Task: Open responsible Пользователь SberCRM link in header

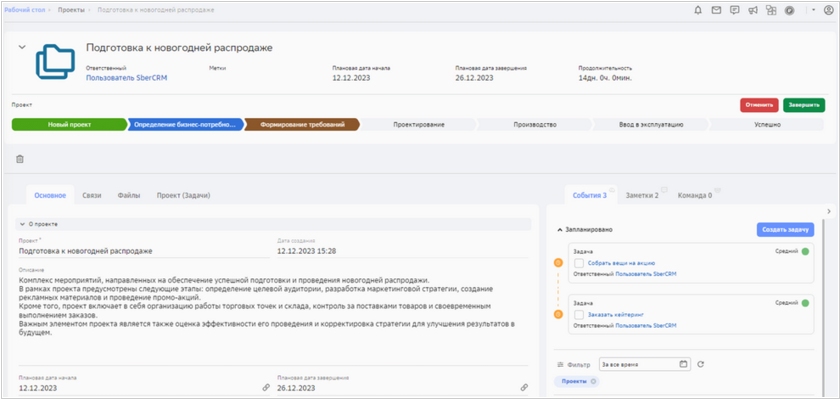Action: click(x=126, y=78)
